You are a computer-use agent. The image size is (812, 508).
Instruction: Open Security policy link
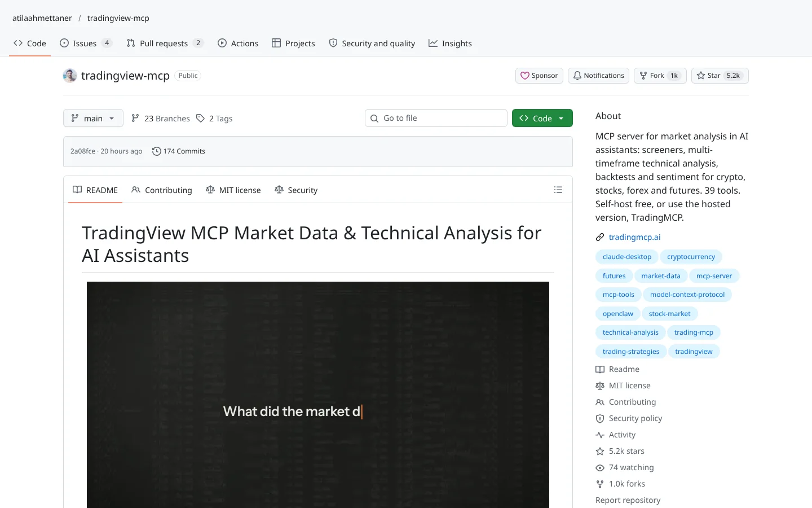click(x=629, y=418)
